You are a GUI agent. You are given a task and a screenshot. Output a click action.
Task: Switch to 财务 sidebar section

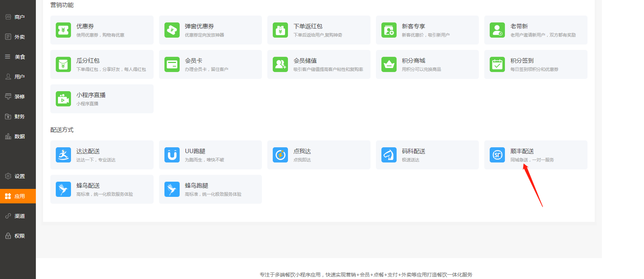point(18,117)
